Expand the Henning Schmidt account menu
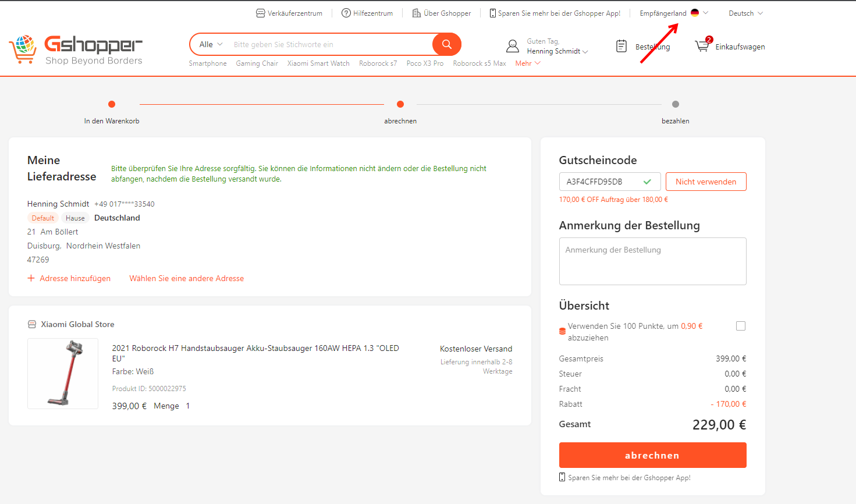The width and height of the screenshot is (856, 504). (x=557, y=51)
